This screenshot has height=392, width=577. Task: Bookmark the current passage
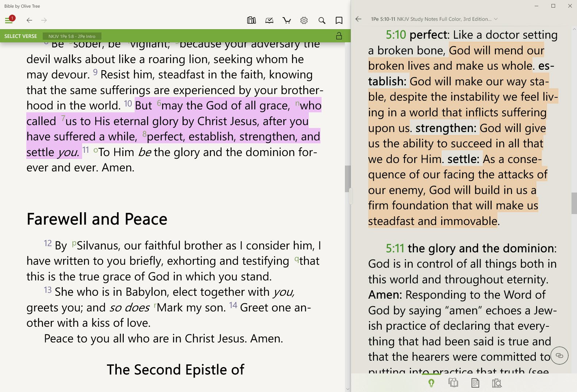click(x=339, y=20)
